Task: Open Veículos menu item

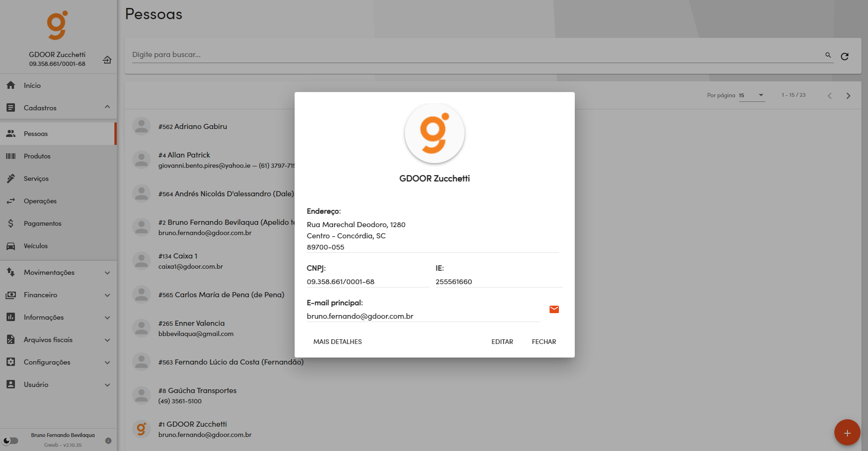Action: click(58, 246)
